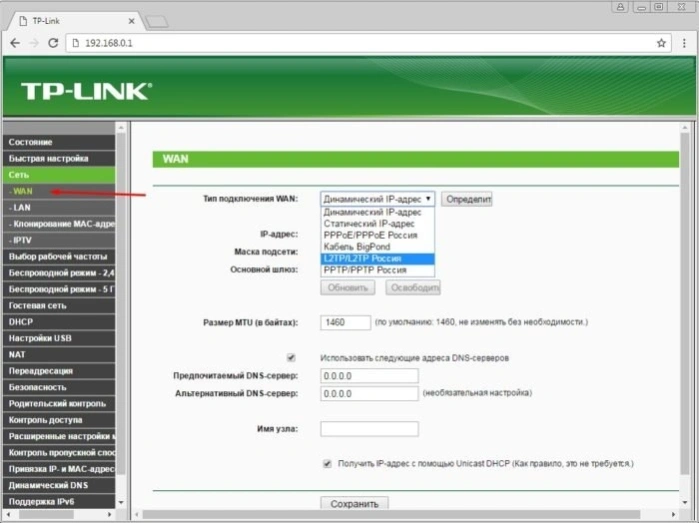The width and height of the screenshot is (699, 523).
Task: Click the Обновить button
Action: pyautogui.click(x=348, y=288)
